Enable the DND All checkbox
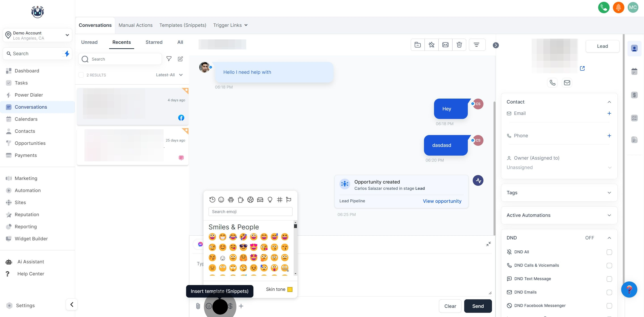The height and width of the screenshot is (317, 644). [609, 252]
